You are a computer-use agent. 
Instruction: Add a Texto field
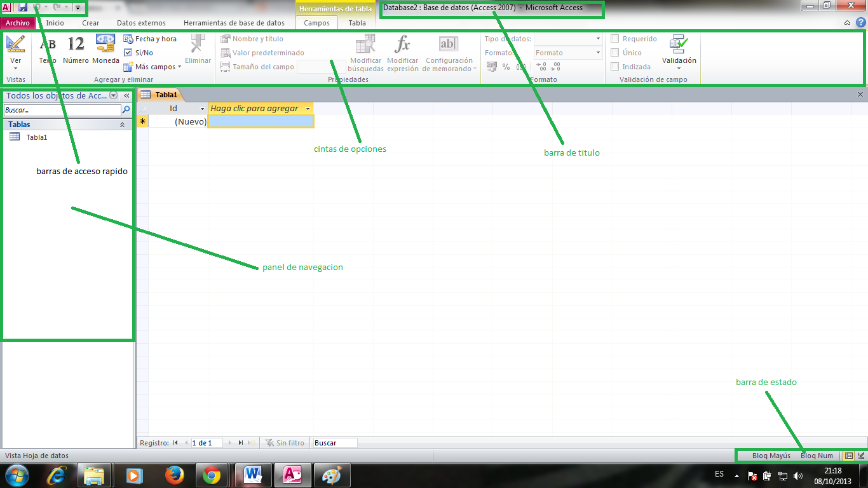pos(48,50)
